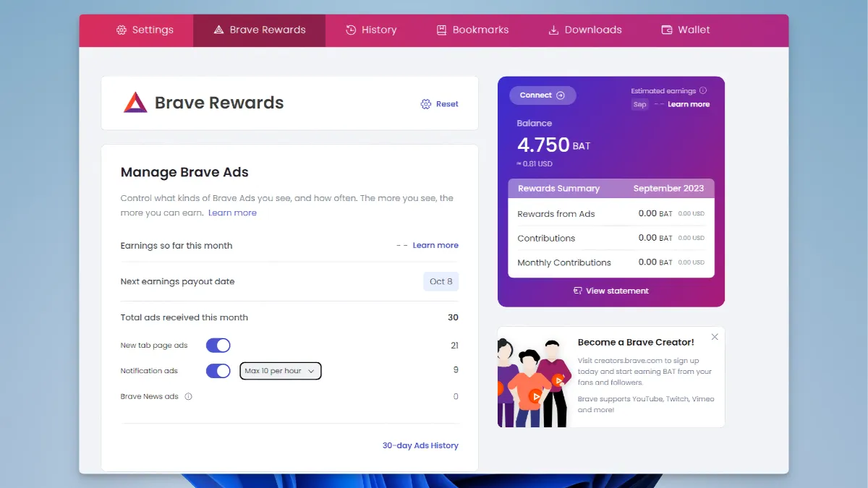Click the Bookmarks tab icon

(441, 30)
